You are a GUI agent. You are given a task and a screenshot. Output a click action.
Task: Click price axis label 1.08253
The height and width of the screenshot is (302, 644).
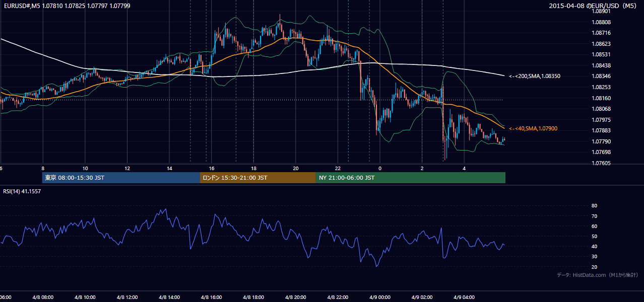click(x=601, y=87)
